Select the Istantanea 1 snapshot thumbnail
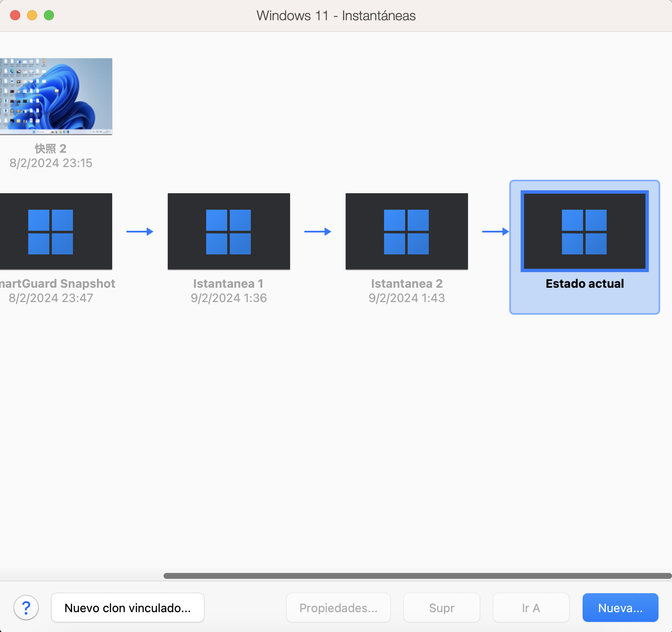This screenshot has width=672, height=632. 228,231
